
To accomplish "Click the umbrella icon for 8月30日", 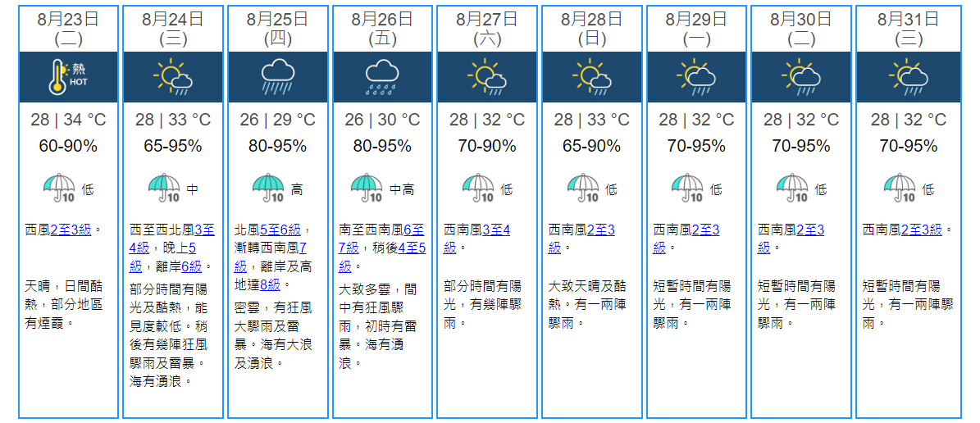I will click(792, 188).
